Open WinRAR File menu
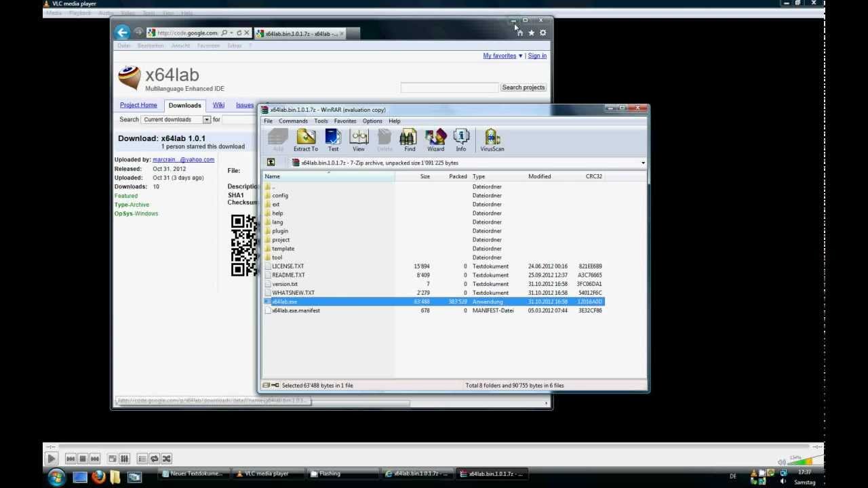Screen dimensions: 868x488 [269, 121]
